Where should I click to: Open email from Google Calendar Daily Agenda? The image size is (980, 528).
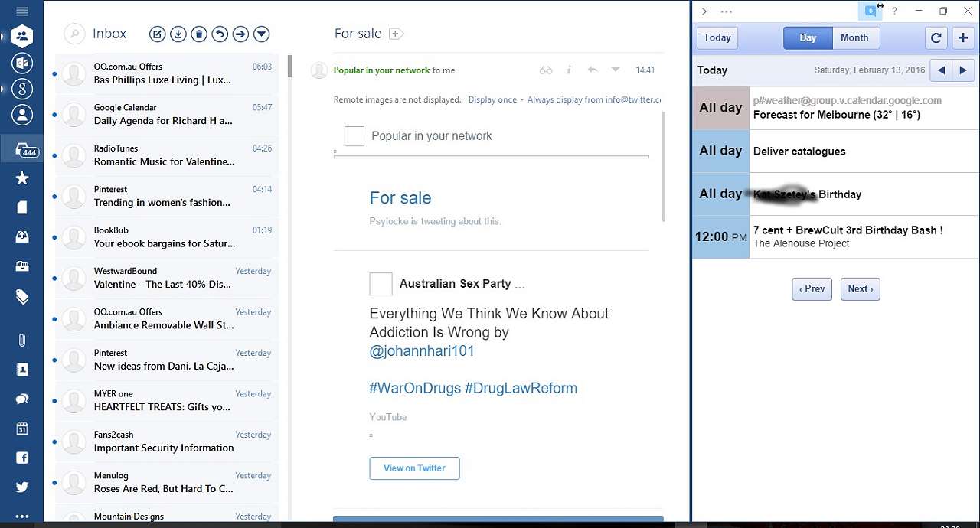[x=166, y=114]
